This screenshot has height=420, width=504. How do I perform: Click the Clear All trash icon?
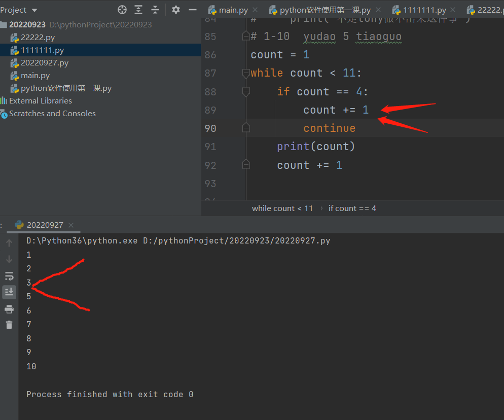coord(9,325)
